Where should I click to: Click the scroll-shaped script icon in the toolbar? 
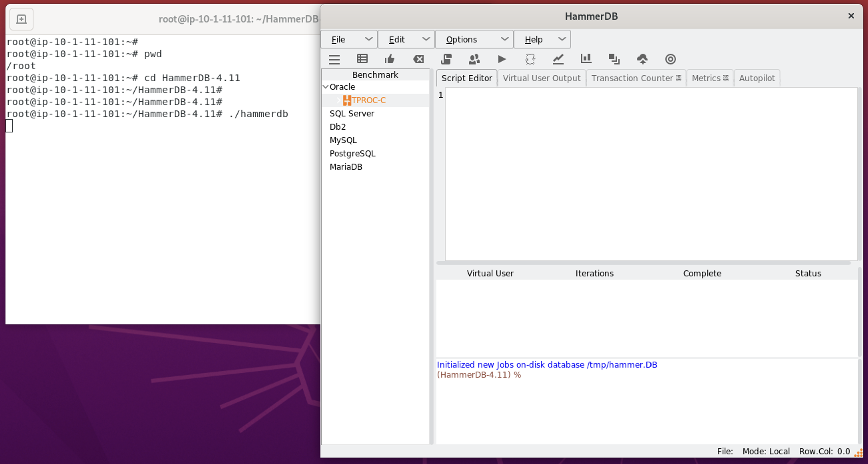(x=446, y=59)
